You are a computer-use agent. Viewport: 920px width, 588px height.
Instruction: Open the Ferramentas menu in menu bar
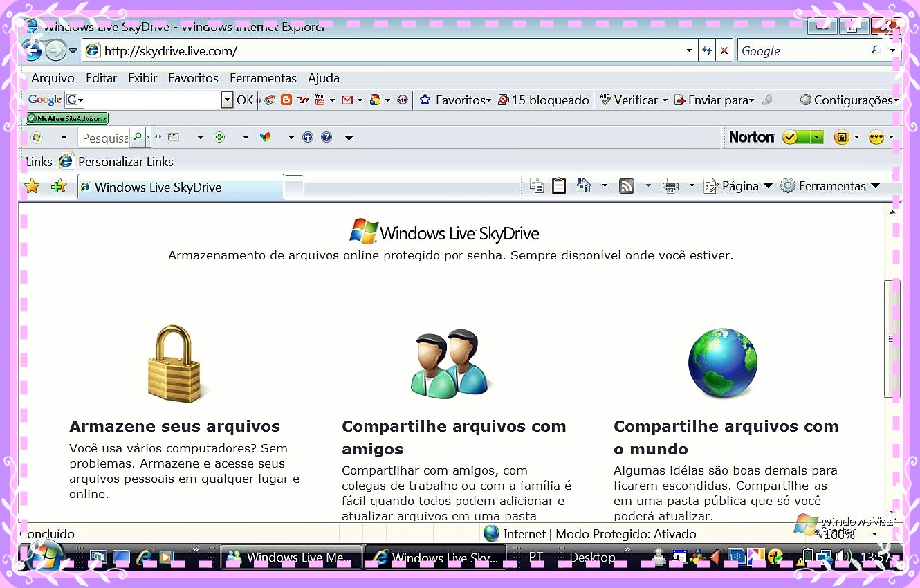click(263, 78)
